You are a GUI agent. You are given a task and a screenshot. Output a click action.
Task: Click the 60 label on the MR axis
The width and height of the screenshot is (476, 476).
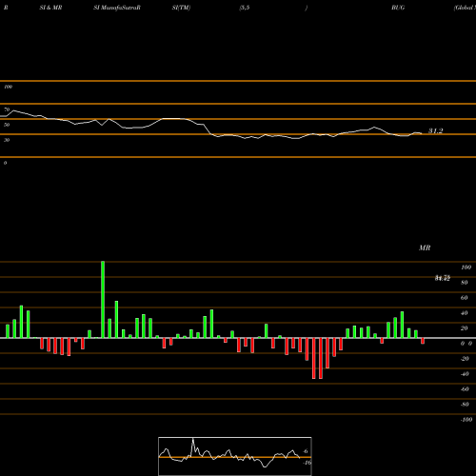[x=465, y=298]
